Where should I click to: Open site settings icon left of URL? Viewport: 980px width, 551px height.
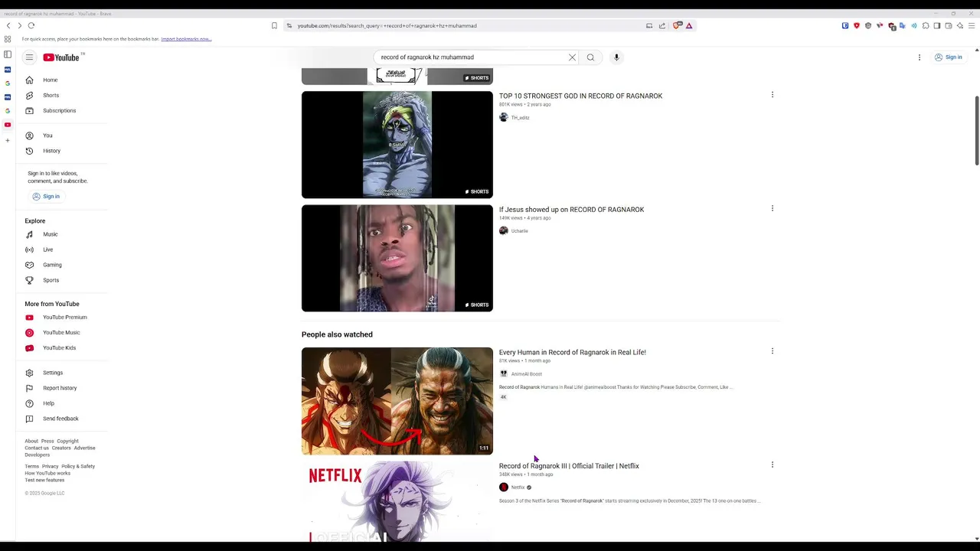[x=289, y=25]
